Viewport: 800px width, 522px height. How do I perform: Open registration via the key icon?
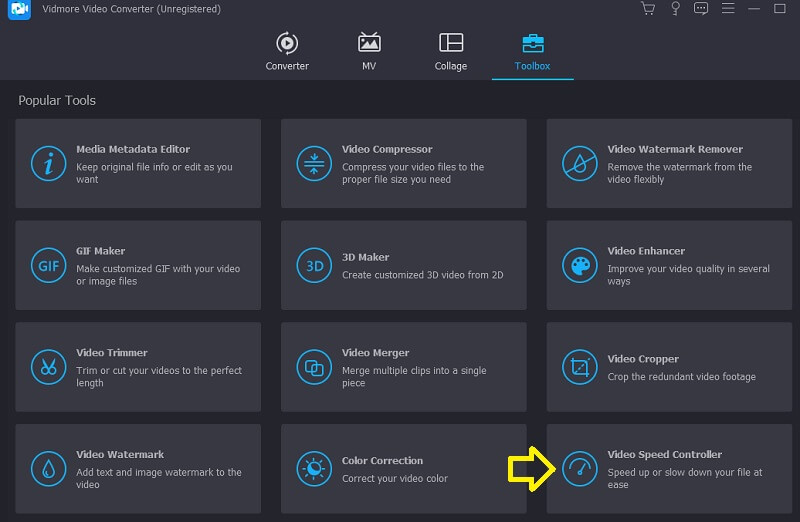click(x=674, y=9)
